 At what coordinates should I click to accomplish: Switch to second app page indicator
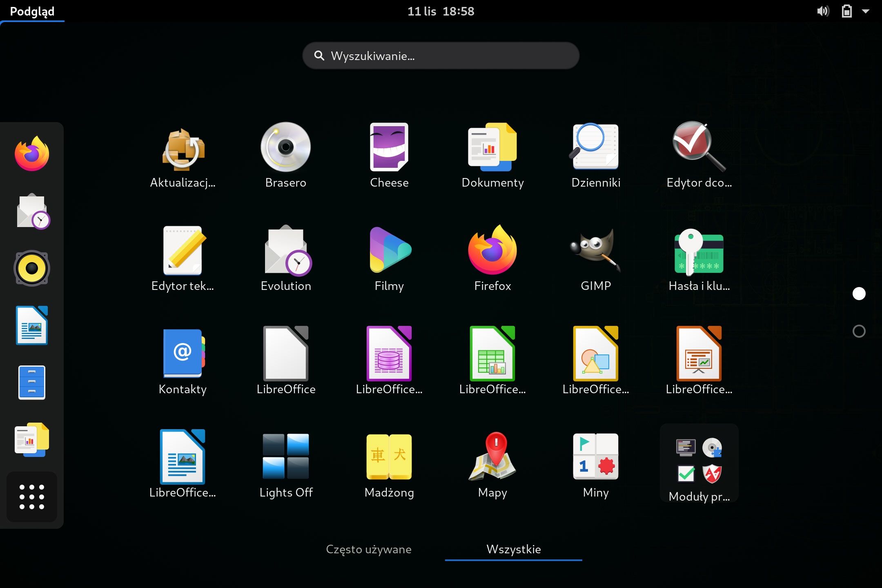click(859, 331)
